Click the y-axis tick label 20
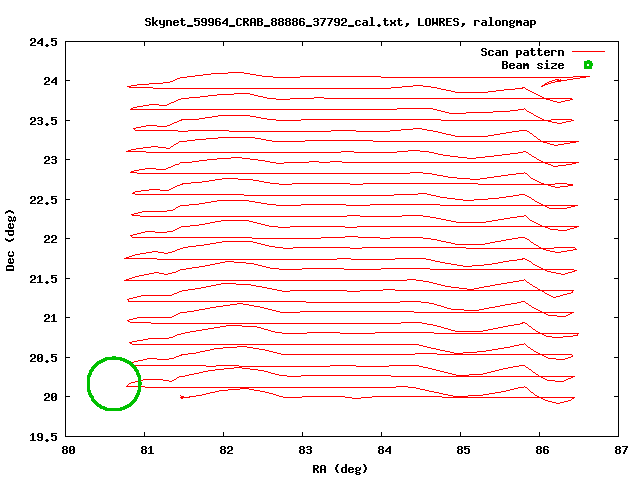 51,397
